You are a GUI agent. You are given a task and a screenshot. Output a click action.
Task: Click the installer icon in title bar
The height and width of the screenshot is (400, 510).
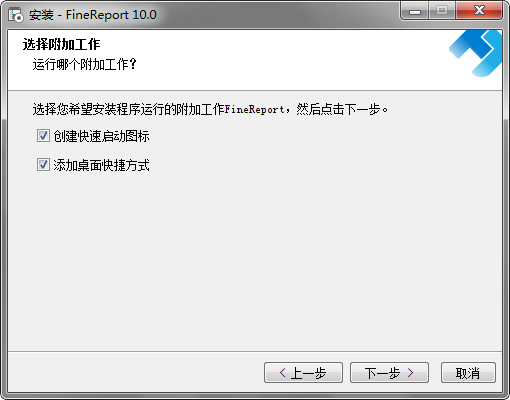pos(15,15)
